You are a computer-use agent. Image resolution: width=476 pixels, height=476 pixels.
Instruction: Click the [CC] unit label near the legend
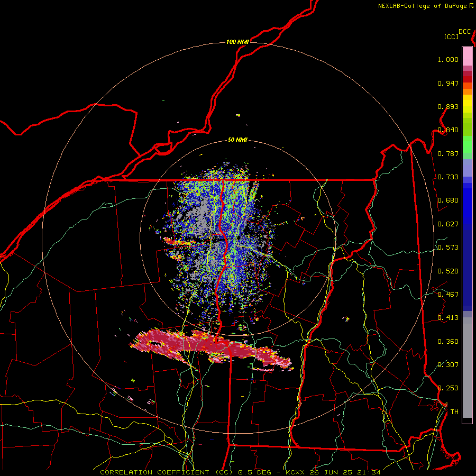pos(452,36)
